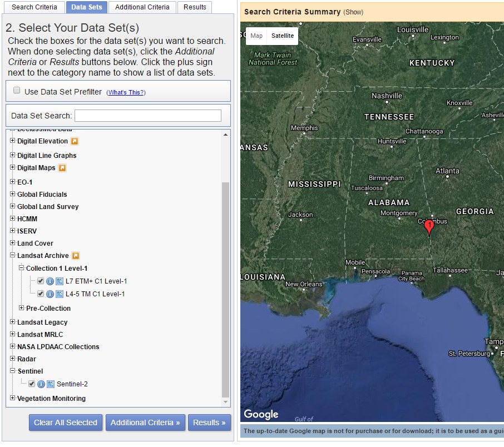The width and height of the screenshot is (504, 447).
Task: Click orange icon beside Landsat Archive
Action: tap(76, 256)
